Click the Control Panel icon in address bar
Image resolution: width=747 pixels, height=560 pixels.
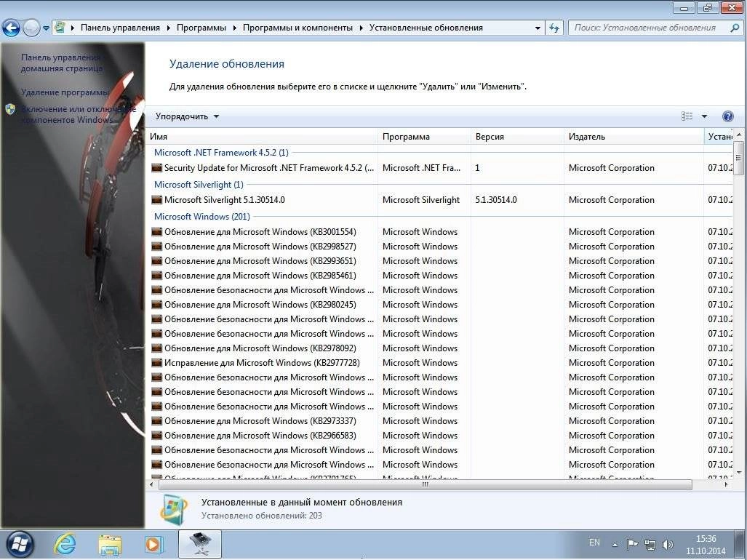click(x=60, y=28)
